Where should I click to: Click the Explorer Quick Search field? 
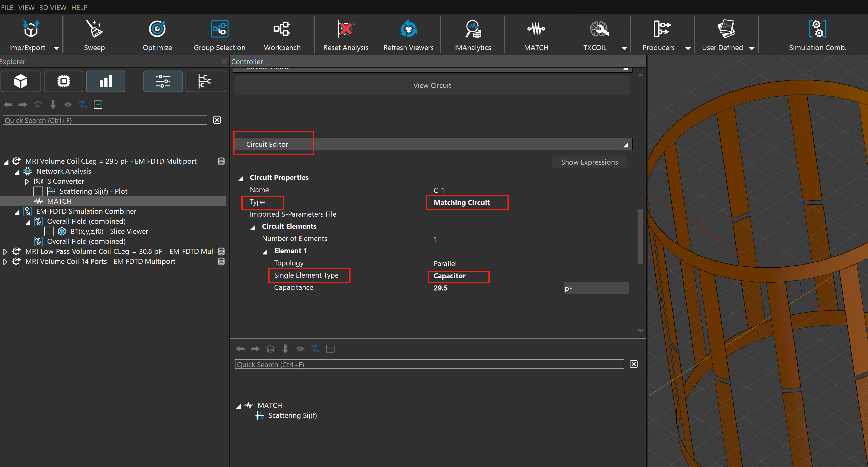click(x=105, y=121)
